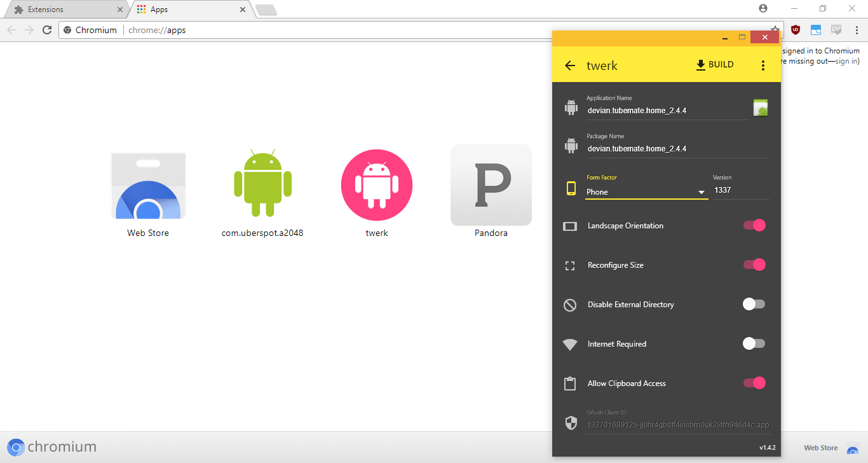
Task: Maximize the twerk window
Action: pyautogui.click(x=742, y=38)
